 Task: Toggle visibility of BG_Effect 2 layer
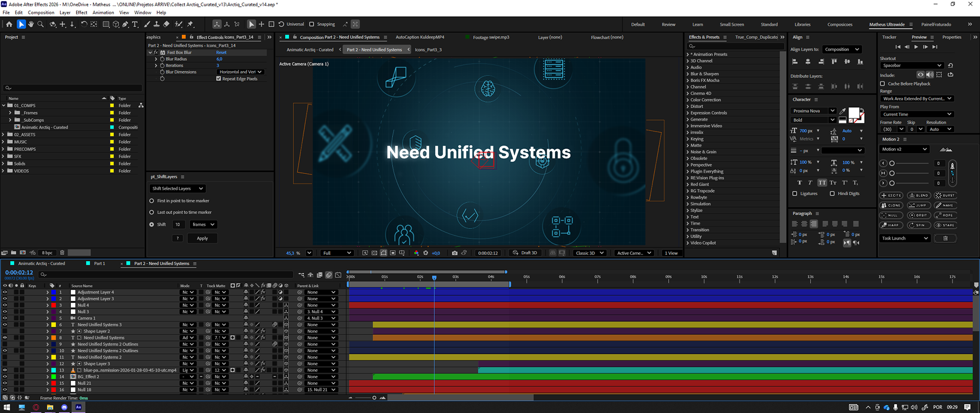5,377
